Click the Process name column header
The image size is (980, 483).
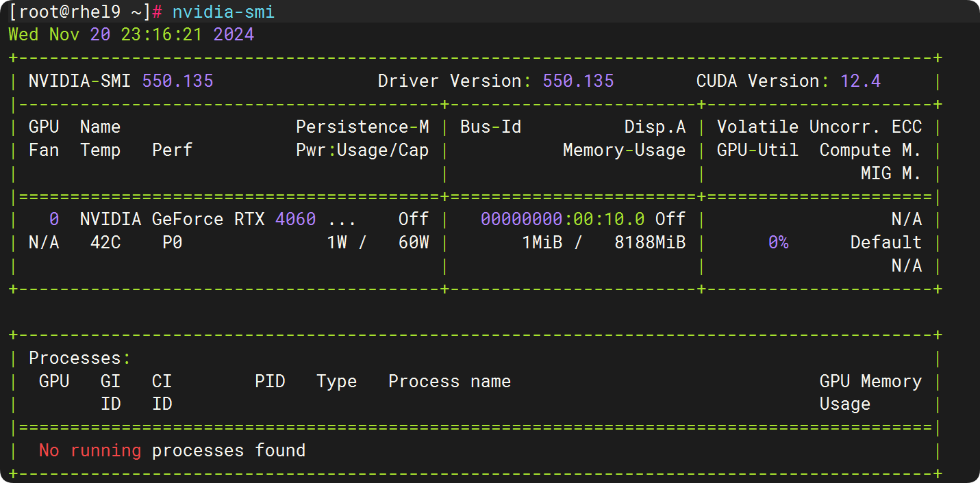point(449,381)
